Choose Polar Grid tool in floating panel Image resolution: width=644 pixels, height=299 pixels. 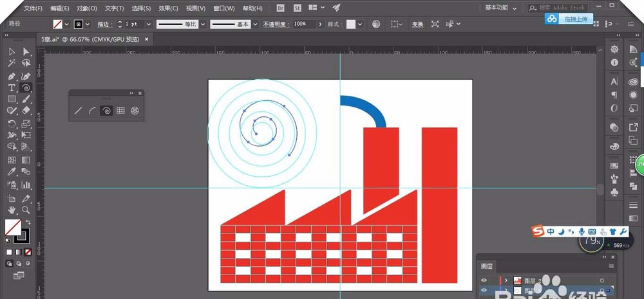(x=135, y=111)
